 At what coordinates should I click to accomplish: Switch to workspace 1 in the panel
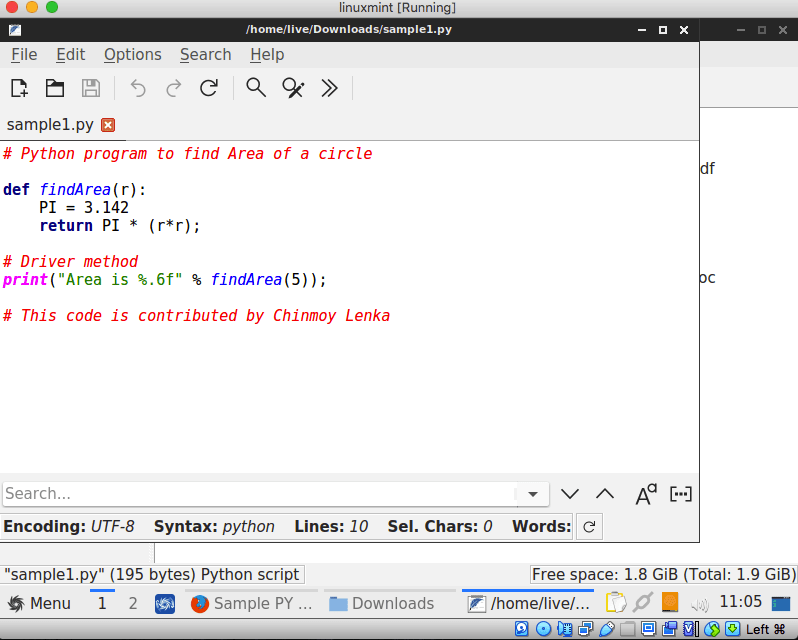(102, 603)
